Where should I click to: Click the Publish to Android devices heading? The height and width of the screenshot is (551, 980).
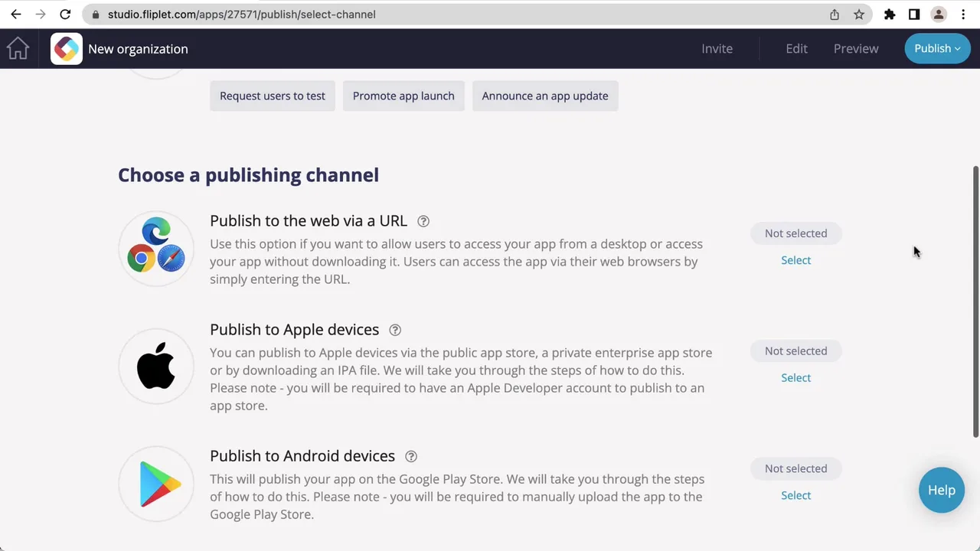(302, 456)
